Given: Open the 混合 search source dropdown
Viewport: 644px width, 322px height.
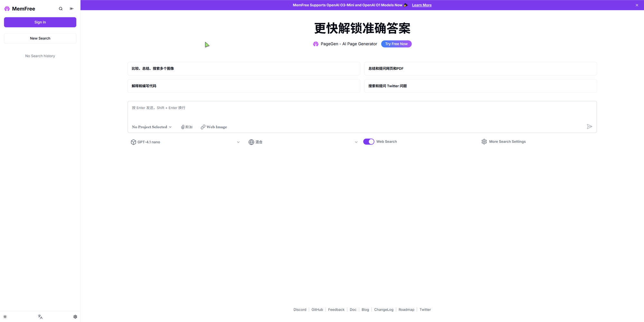Looking at the screenshot, I should pyautogui.click(x=303, y=142).
